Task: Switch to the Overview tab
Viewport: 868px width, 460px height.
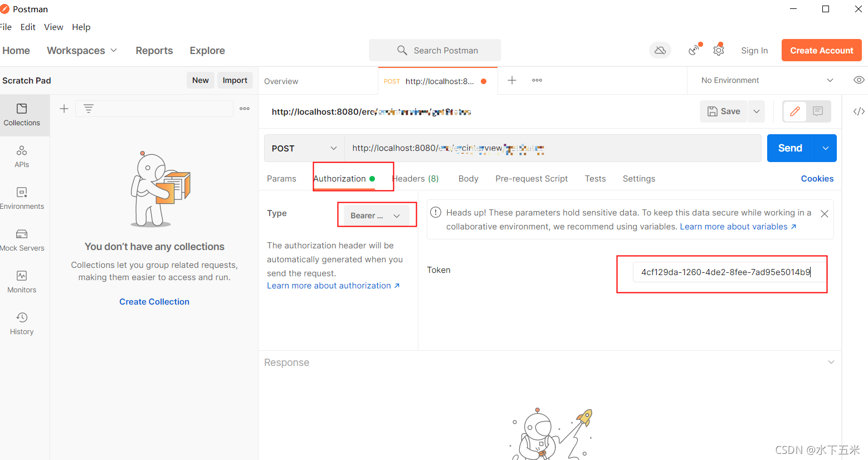Action: coord(281,81)
